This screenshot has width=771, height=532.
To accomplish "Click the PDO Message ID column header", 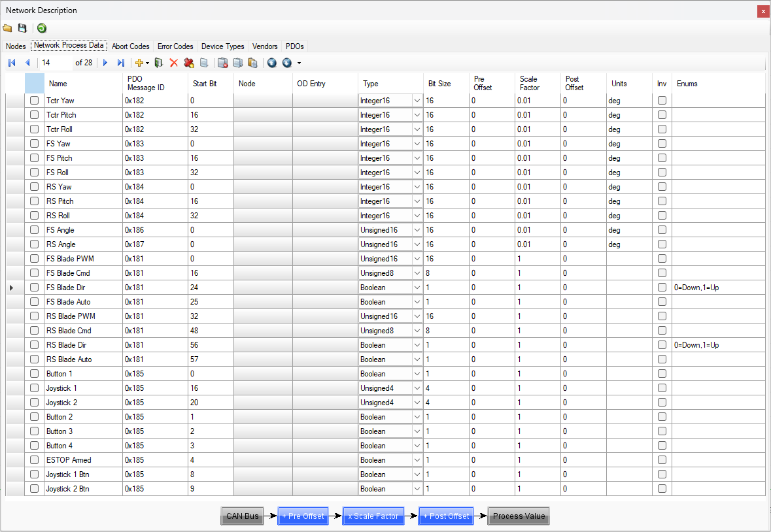I will [x=145, y=83].
